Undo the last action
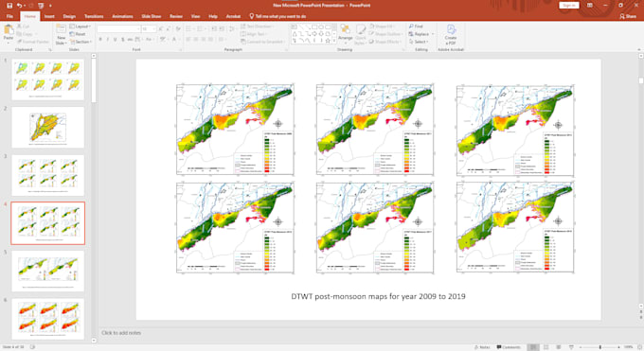This screenshot has height=351, width=644. (19, 6)
